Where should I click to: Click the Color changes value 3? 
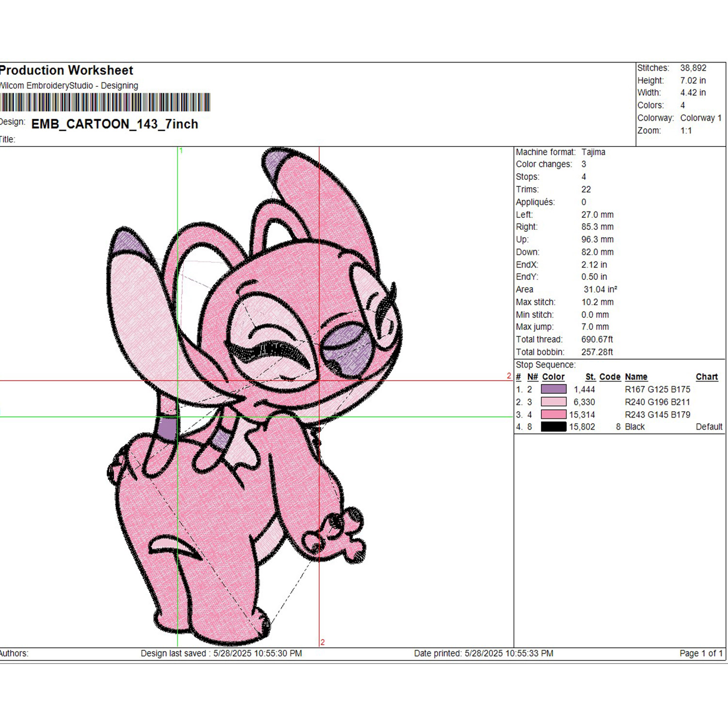pyautogui.click(x=584, y=164)
